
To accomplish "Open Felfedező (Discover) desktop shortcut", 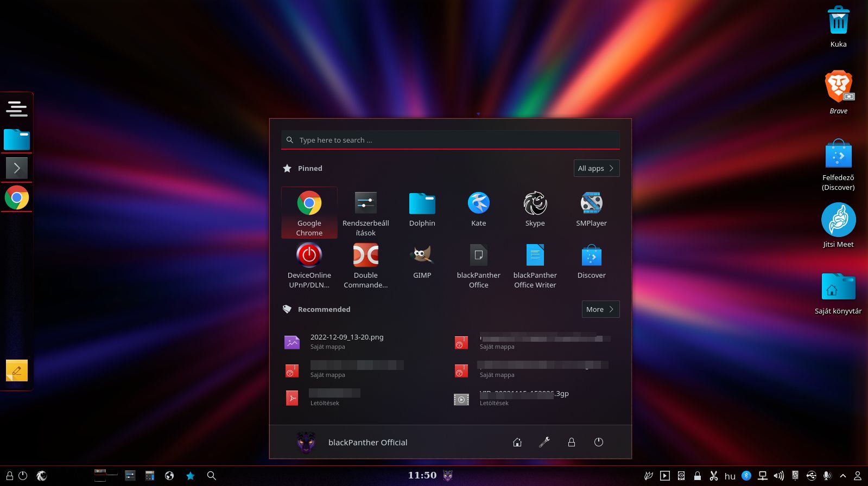I will [x=839, y=164].
